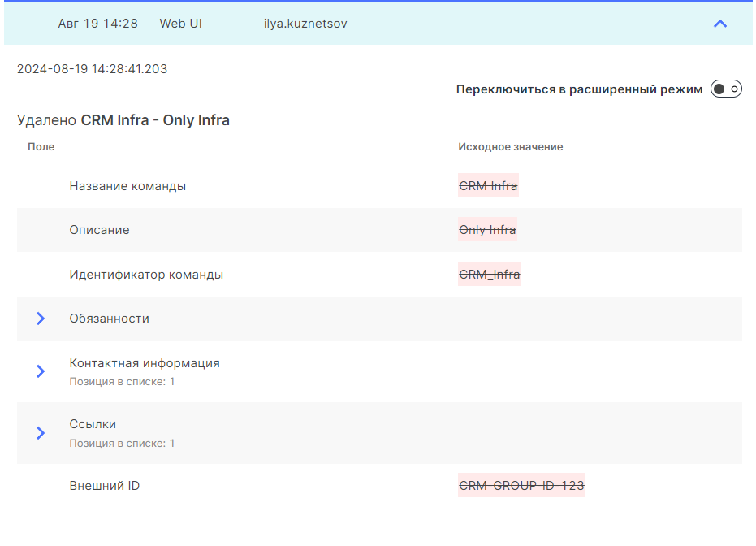This screenshot has width=756, height=546.
Task: Select the Идентификатор команды field row
Action: (x=146, y=275)
